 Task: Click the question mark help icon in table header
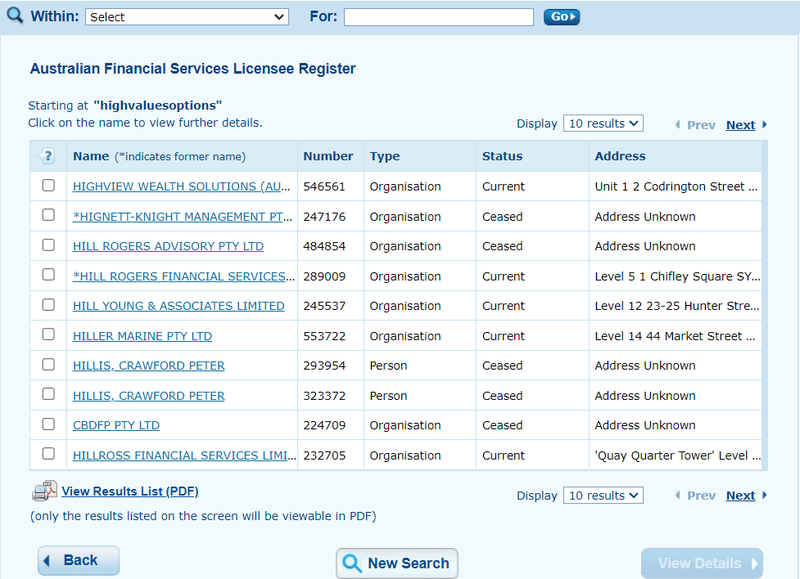pyautogui.click(x=47, y=156)
